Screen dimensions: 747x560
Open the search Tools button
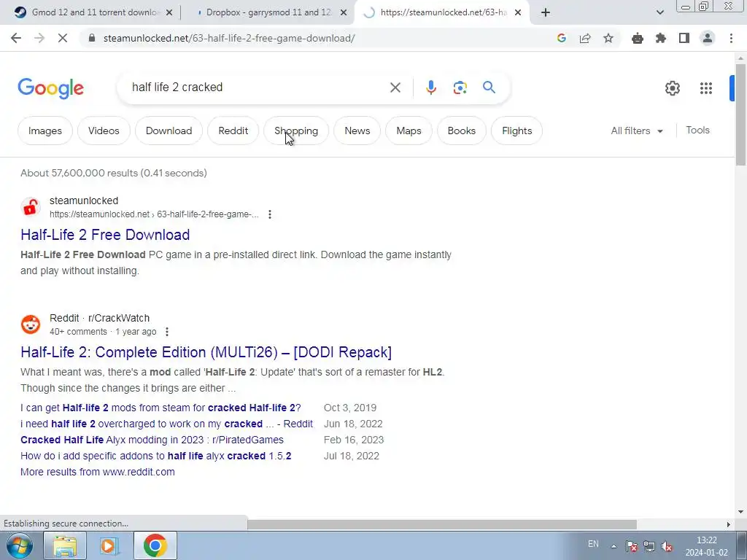697,130
